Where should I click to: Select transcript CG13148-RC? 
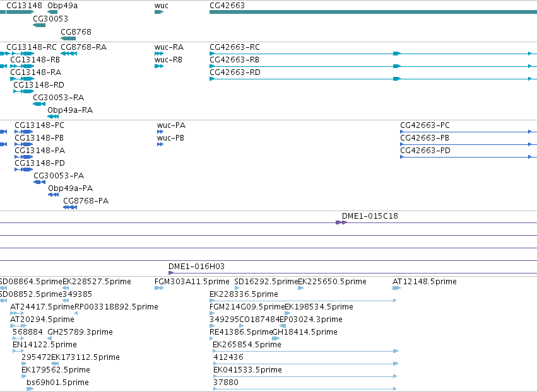point(32,47)
